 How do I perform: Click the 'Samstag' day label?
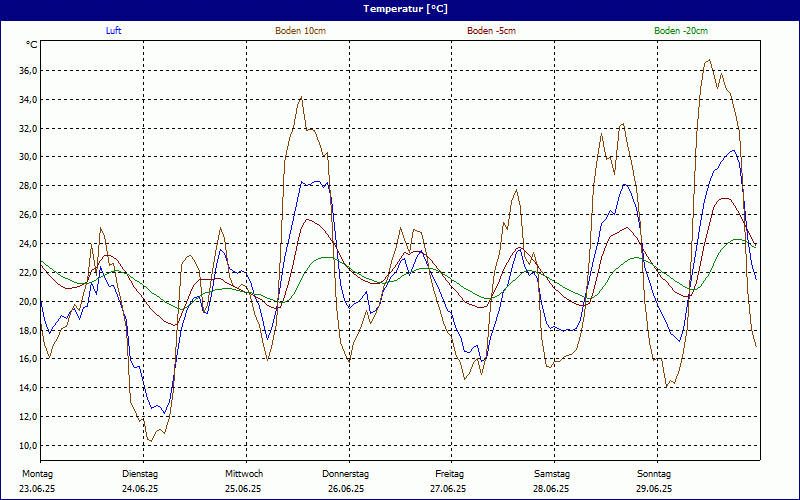tap(552, 474)
